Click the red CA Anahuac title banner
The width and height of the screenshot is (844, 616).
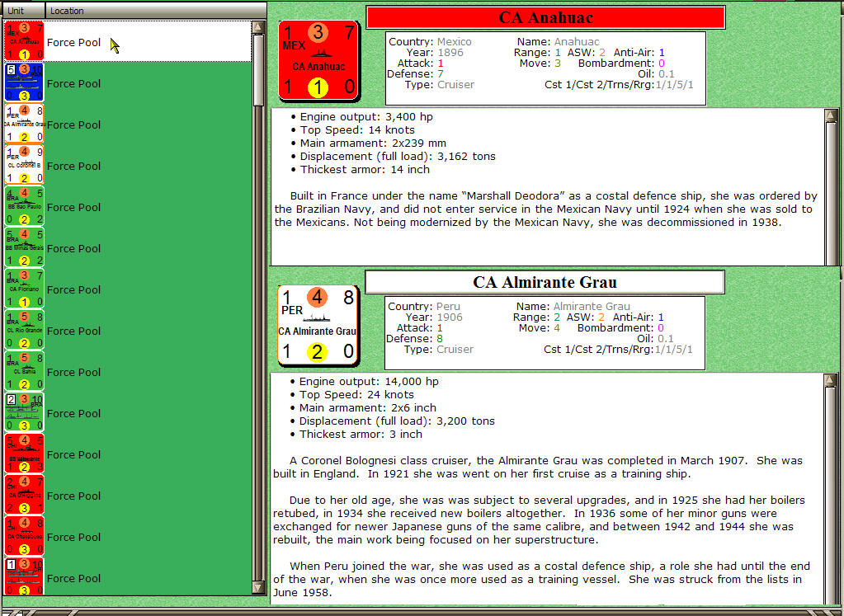546,18
